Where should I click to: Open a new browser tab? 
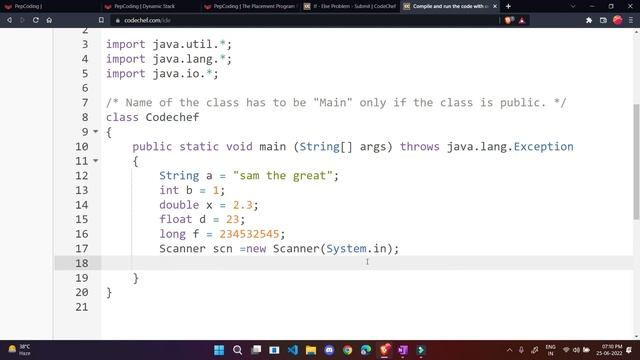(x=508, y=6)
